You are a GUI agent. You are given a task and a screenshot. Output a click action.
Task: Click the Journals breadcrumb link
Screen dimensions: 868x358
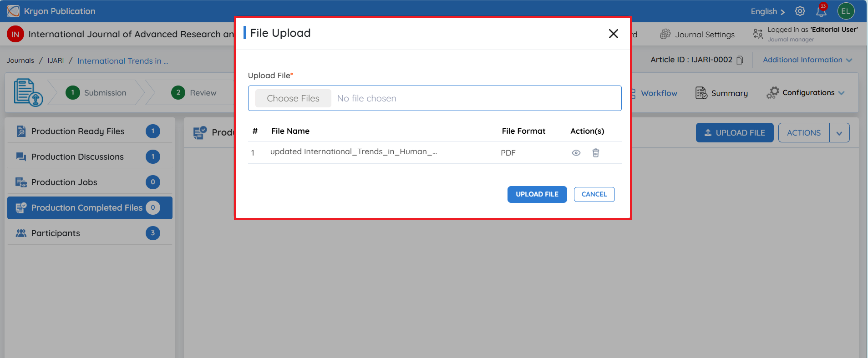[x=20, y=61]
